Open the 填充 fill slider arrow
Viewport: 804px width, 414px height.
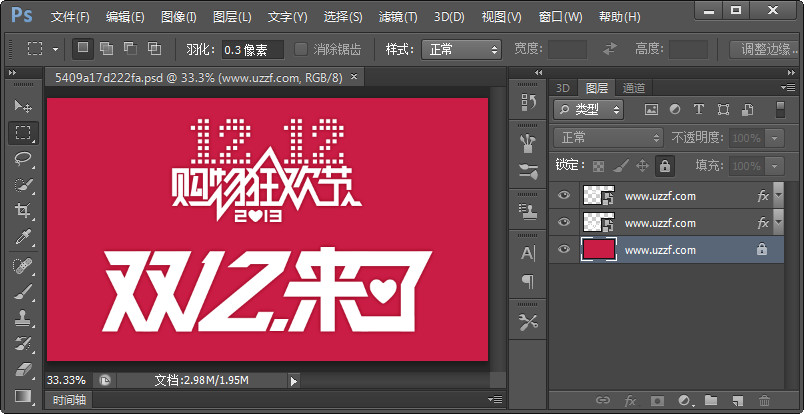[774, 166]
